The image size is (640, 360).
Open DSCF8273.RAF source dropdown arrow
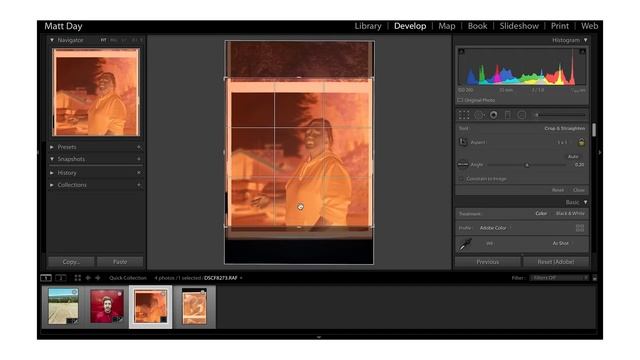[x=241, y=278]
